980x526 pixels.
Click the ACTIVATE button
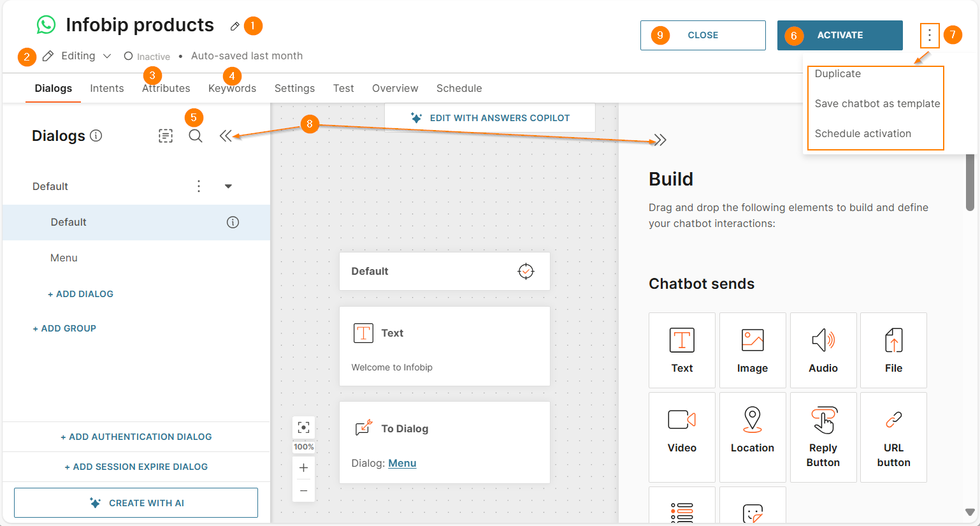(x=840, y=35)
